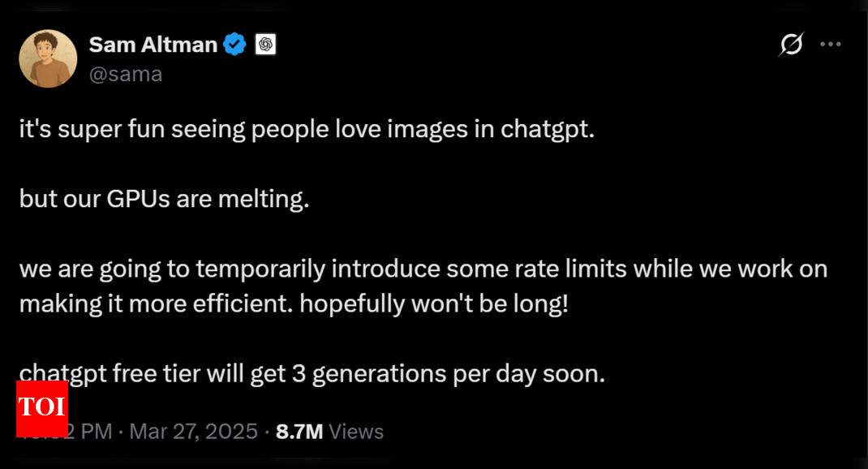Image resolution: width=868 pixels, height=469 pixels.
Task: Open Sam Altman's profile avatar
Action: click(x=48, y=58)
